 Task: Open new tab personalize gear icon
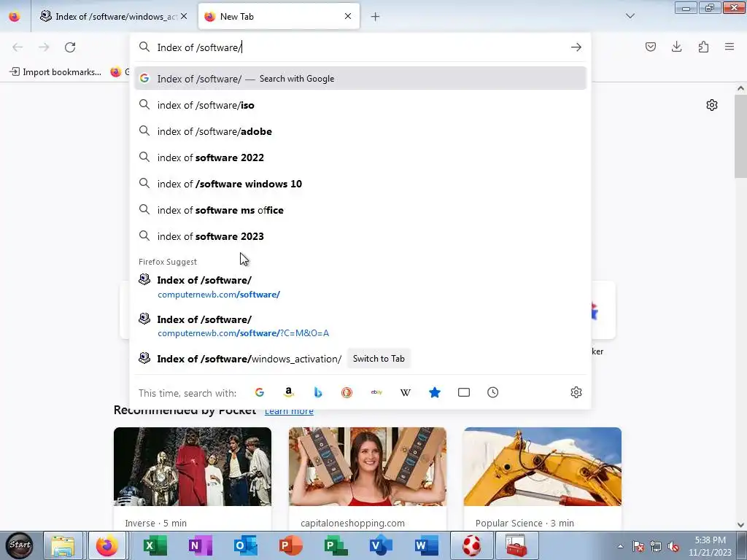click(712, 105)
